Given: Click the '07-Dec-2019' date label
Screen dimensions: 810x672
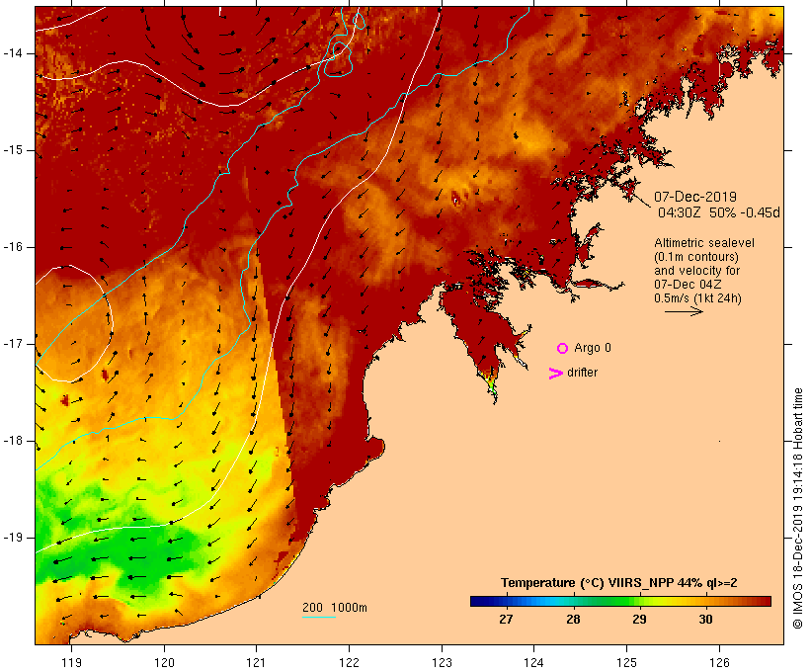Looking at the screenshot, I should coord(695,197).
